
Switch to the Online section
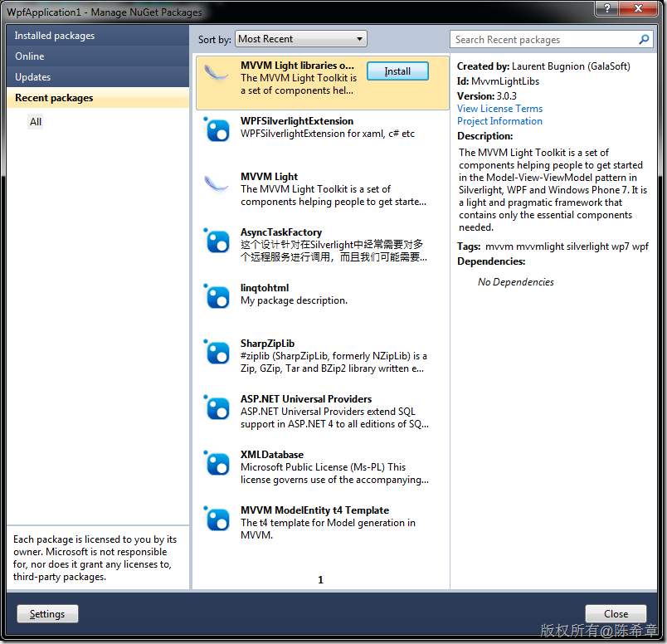click(x=98, y=56)
